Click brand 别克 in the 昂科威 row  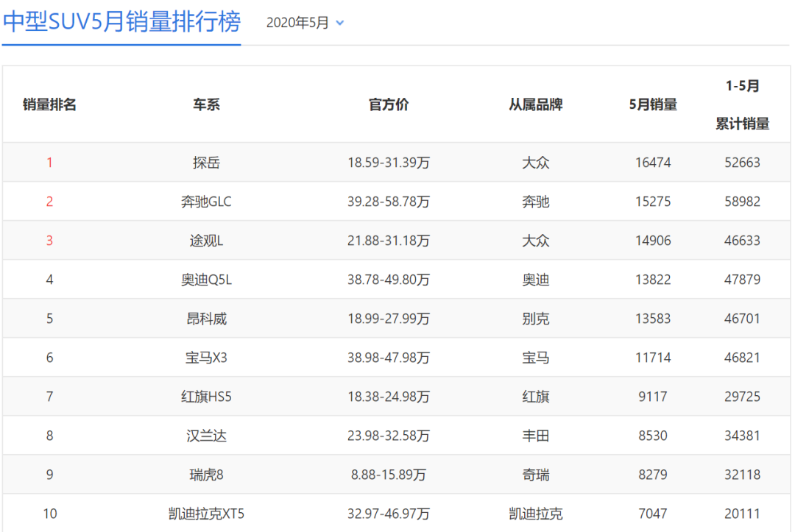[x=536, y=319]
